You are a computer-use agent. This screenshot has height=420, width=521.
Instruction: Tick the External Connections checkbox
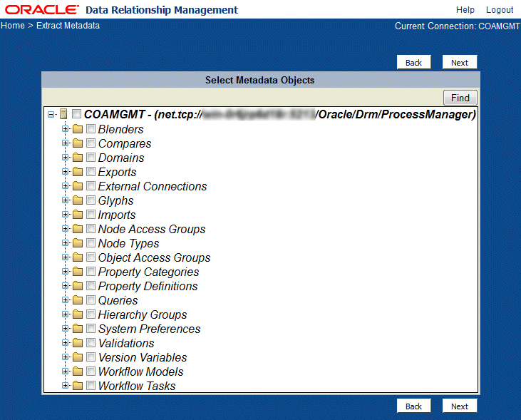91,186
